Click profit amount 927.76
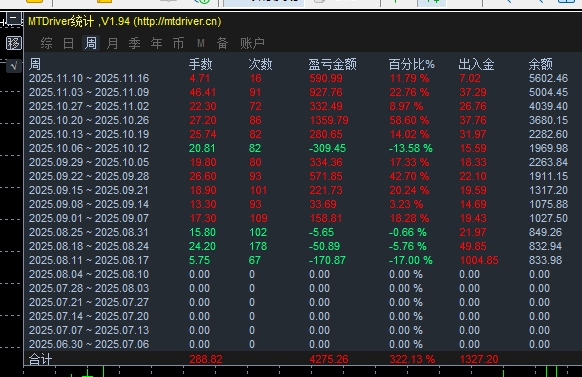The image size is (582, 377). point(326,92)
